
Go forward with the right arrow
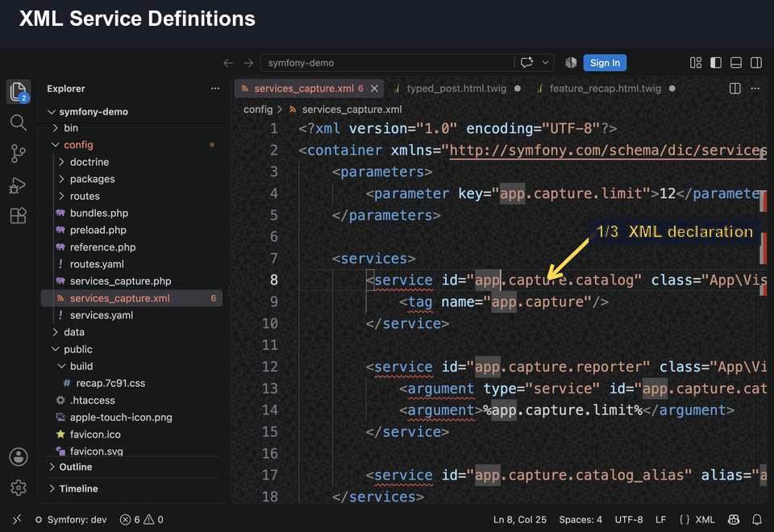pyautogui.click(x=248, y=63)
